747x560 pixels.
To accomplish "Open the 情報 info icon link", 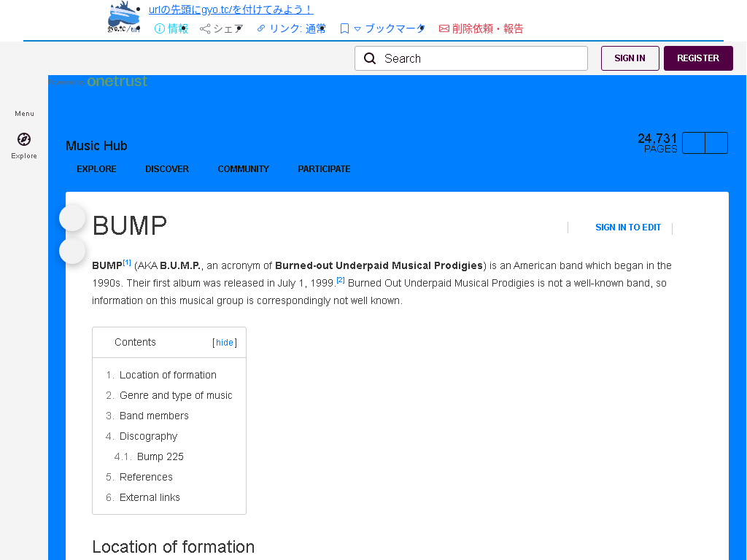I will [171, 28].
